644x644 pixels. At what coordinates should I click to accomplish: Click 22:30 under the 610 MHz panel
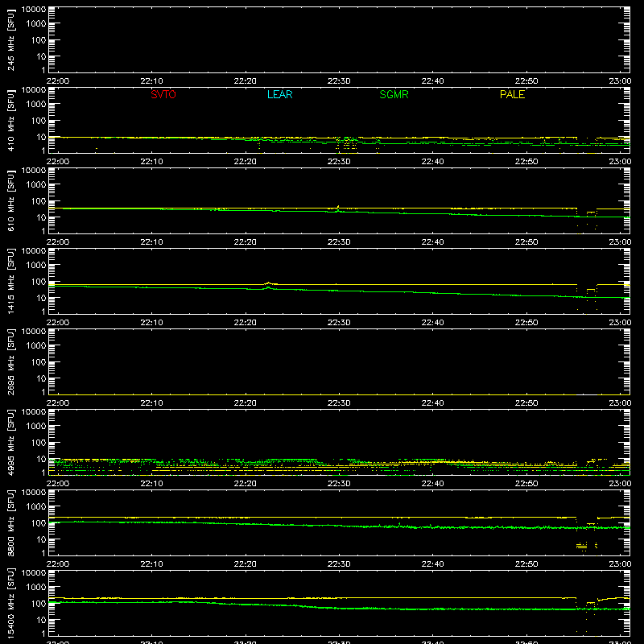tap(339, 242)
